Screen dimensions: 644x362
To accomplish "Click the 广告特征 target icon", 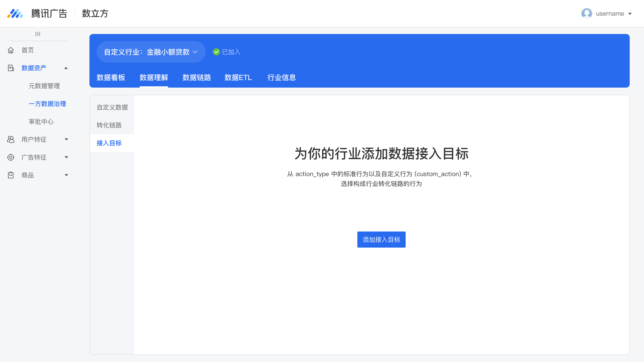I will tap(11, 157).
